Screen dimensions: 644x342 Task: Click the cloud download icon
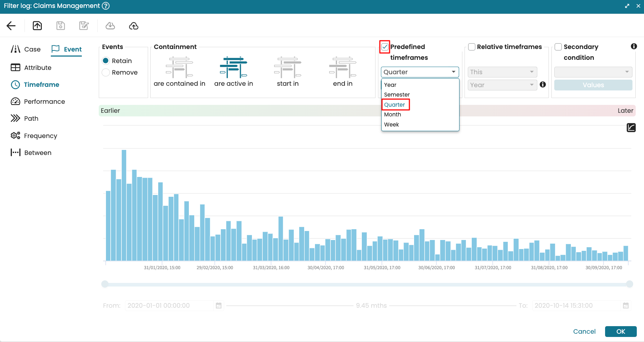[x=110, y=26]
